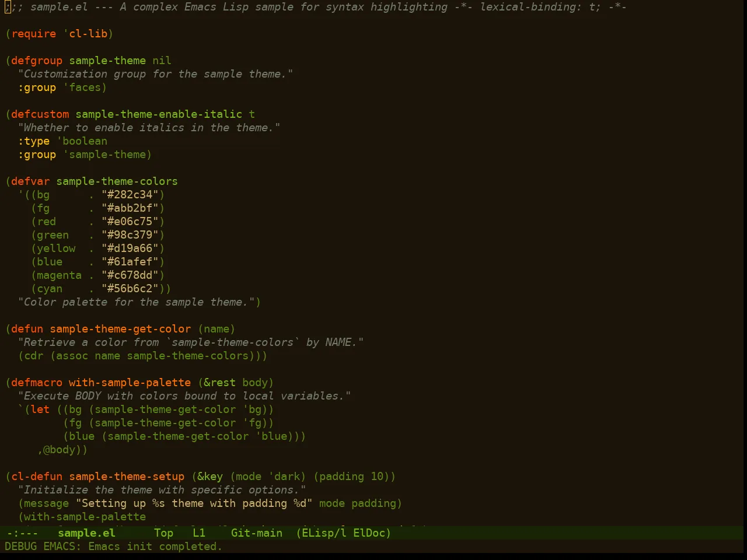The image size is (747, 560).
Task: Click Git-main branch indicator in mode line
Action: coord(257,533)
